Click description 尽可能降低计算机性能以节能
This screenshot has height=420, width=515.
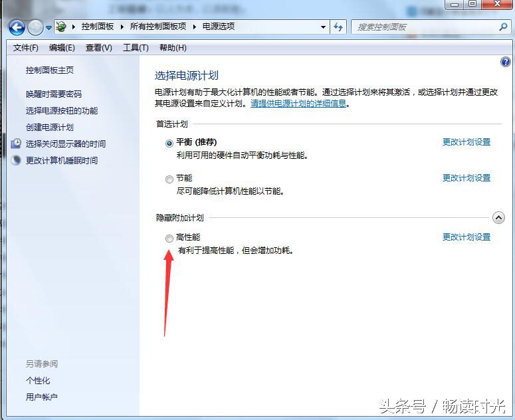click(x=230, y=191)
